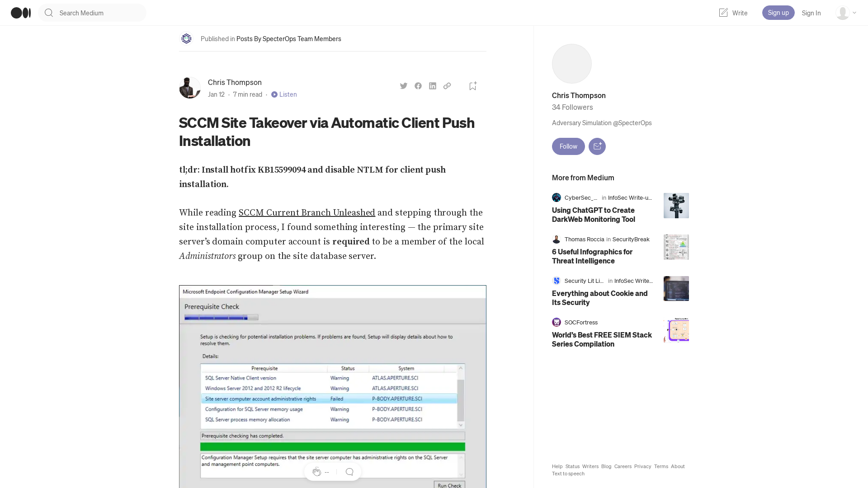Open the Terms footer link

[661, 466]
